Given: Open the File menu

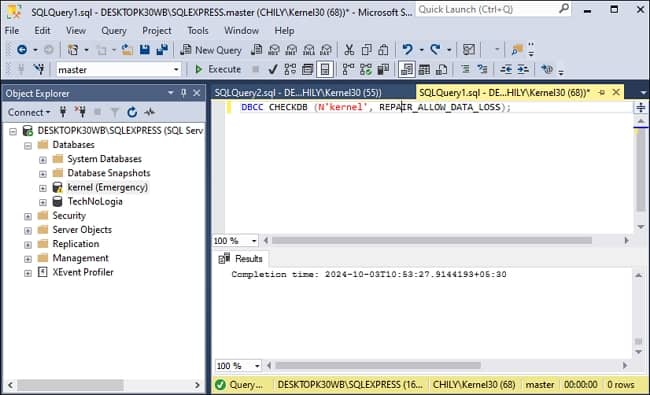Looking at the screenshot, I should [x=12, y=31].
